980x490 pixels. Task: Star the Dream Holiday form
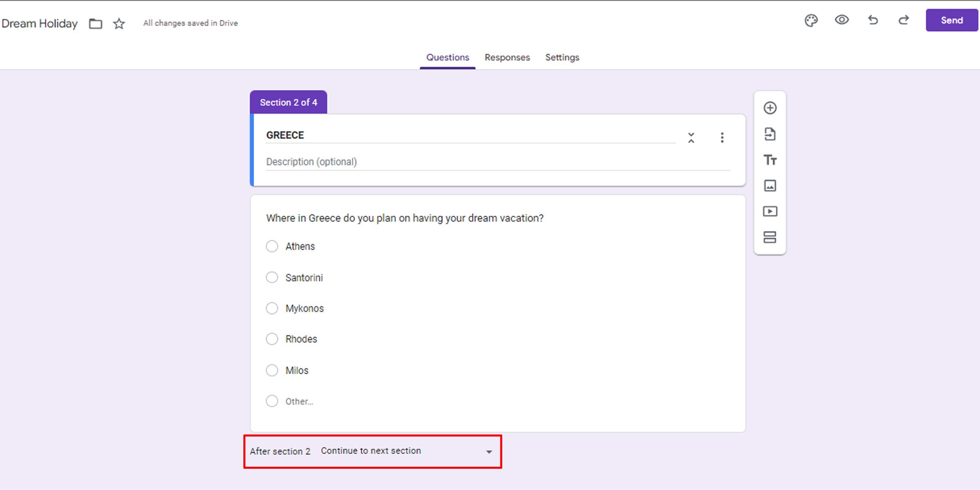118,24
